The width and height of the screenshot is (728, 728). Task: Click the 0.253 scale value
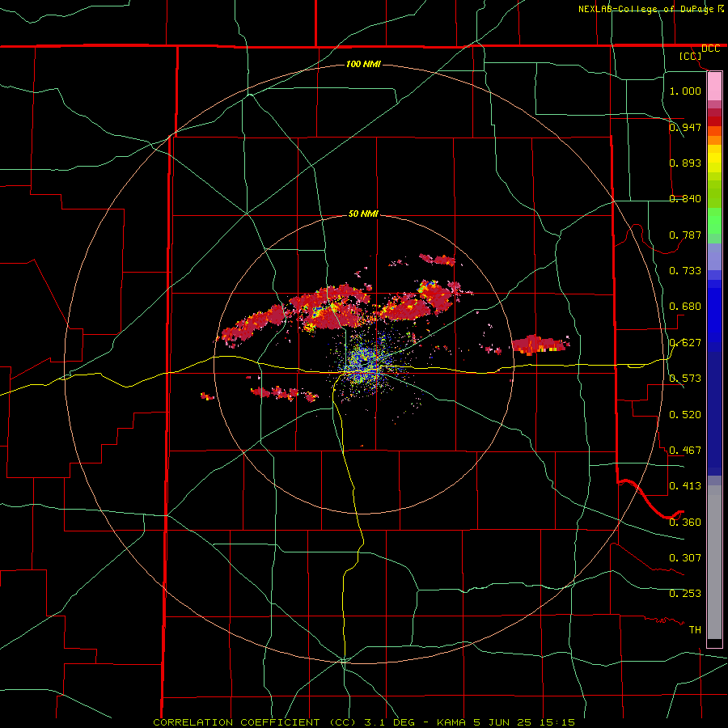pyautogui.click(x=685, y=594)
